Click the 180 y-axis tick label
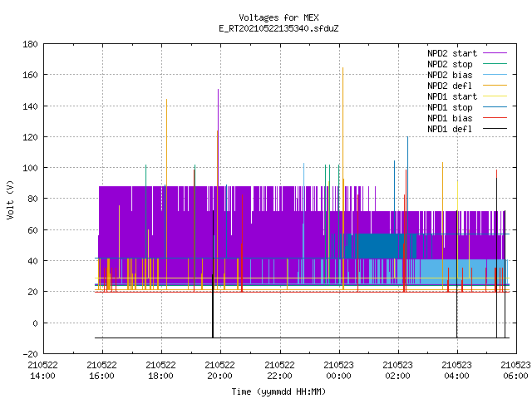This screenshot has height=399, width=532. tap(30, 44)
